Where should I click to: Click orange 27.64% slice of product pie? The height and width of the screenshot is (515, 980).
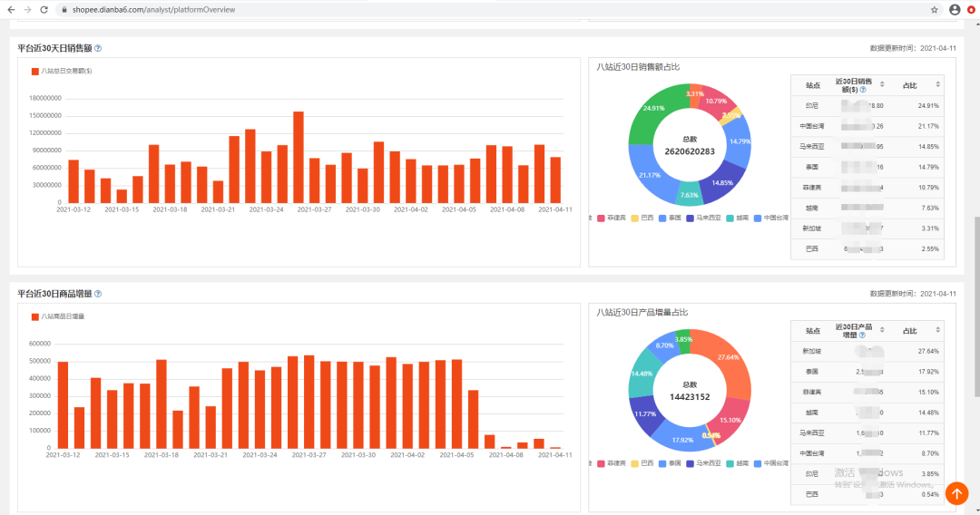point(729,358)
